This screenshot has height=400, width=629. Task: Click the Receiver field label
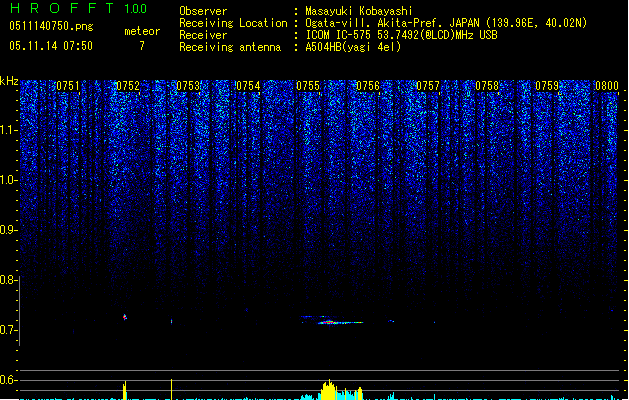(203, 35)
